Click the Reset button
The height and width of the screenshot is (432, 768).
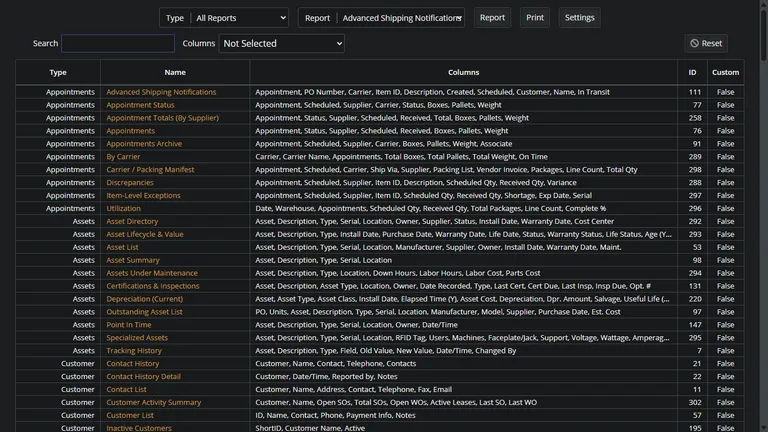point(706,43)
